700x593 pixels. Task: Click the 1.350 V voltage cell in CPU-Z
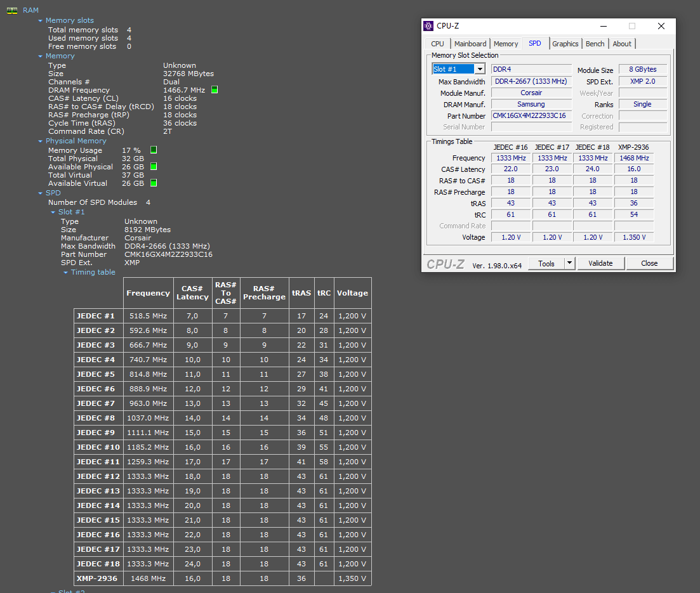[x=634, y=237]
